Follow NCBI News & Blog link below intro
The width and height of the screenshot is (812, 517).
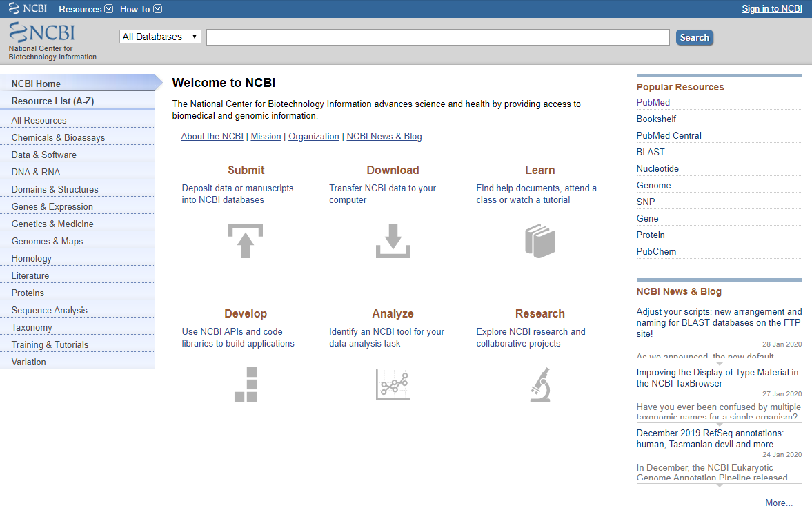click(384, 136)
